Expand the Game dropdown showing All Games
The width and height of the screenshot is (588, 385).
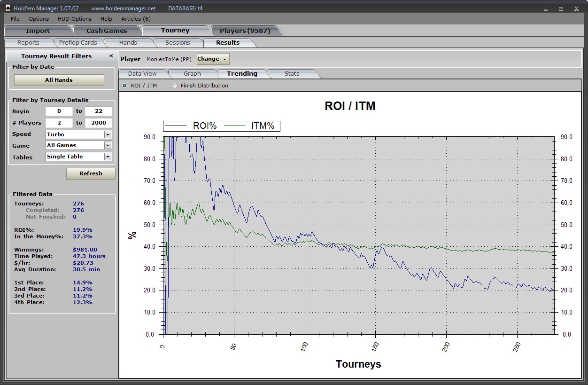pyautogui.click(x=108, y=146)
